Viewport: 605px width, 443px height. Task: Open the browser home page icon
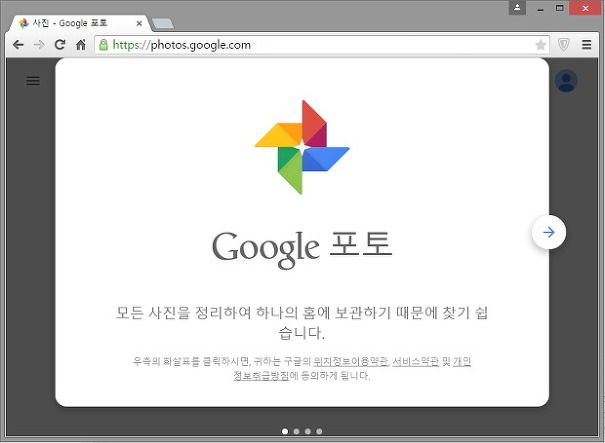(x=81, y=45)
